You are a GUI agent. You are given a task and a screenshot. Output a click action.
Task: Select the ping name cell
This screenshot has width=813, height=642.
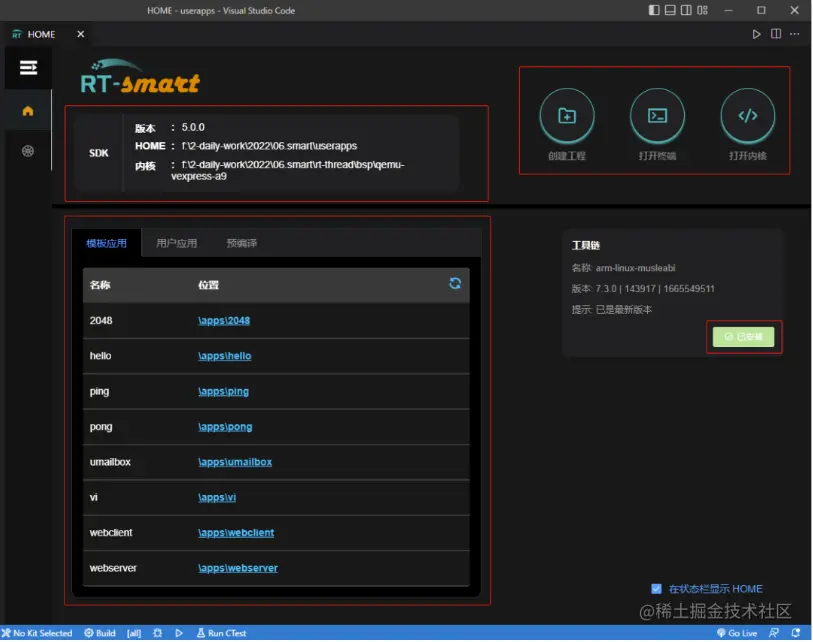coord(99,391)
